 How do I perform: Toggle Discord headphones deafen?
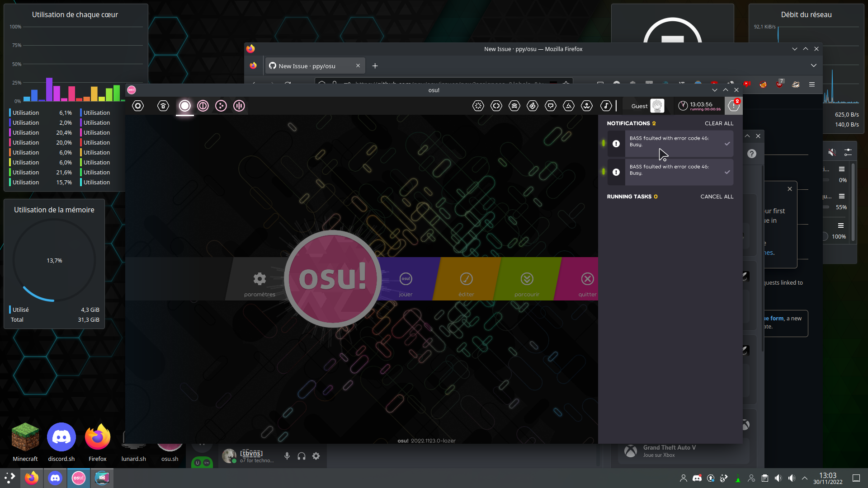pos(302,456)
